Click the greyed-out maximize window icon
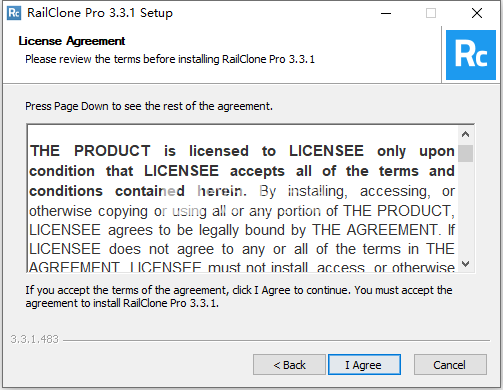The image size is (503, 390). coord(431,13)
